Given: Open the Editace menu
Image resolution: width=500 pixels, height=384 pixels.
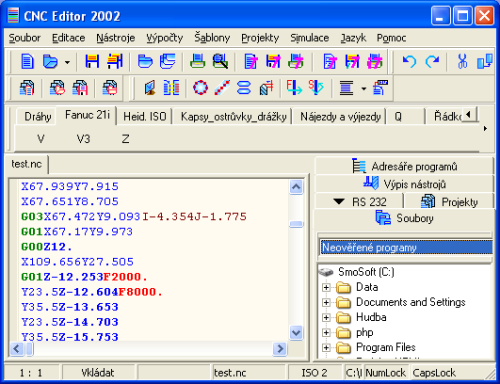Looking at the screenshot, I should [68, 38].
